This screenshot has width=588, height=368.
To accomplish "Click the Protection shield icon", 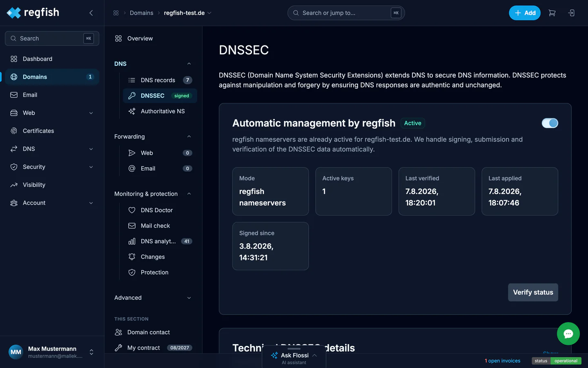I will pyautogui.click(x=132, y=272).
